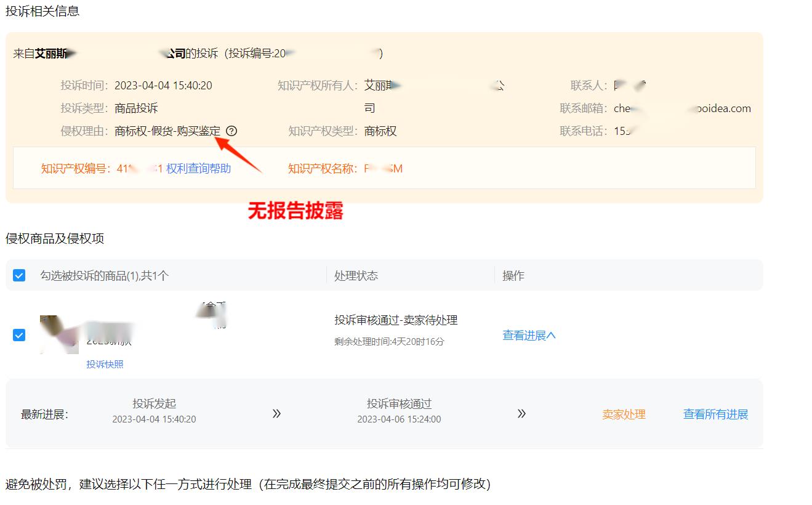Click the first » progress arrow after 投诉发起

coord(276,413)
